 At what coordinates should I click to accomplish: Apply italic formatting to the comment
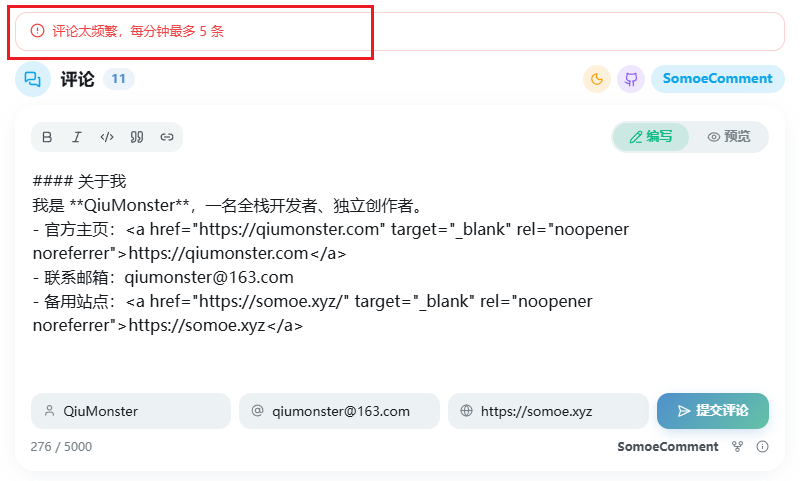[77, 137]
